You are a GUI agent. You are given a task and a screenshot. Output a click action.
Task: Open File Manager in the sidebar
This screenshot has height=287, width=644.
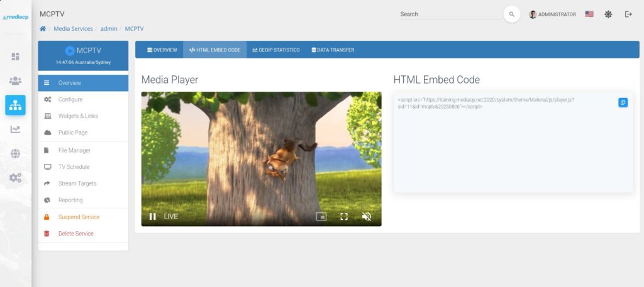(x=83, y=151)
